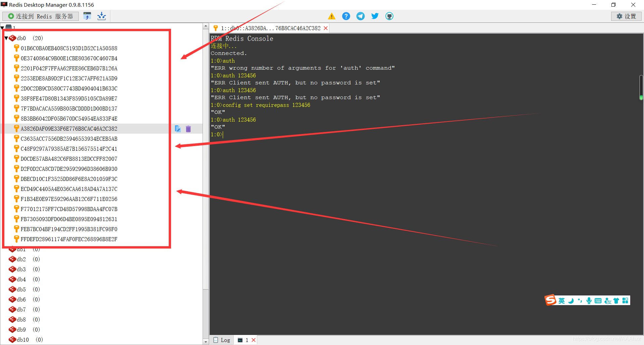Select the db8 database node

[24, 320]
